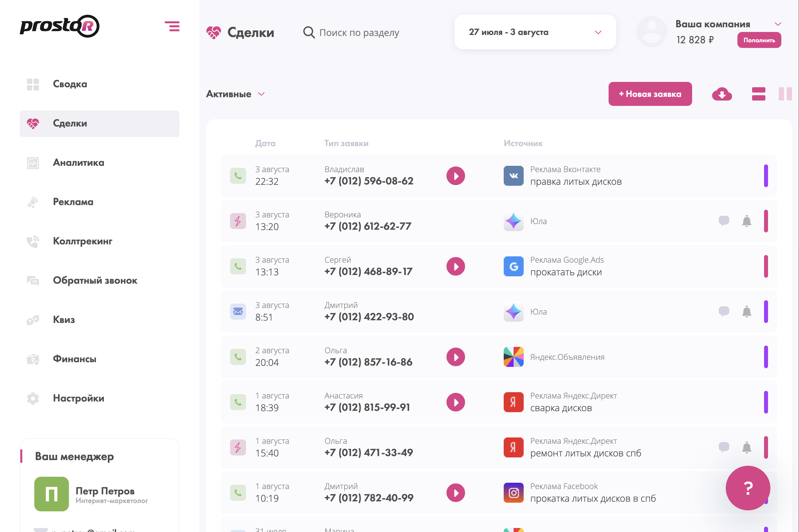Focus the Поиск по разделу search field

coord(359,33)
